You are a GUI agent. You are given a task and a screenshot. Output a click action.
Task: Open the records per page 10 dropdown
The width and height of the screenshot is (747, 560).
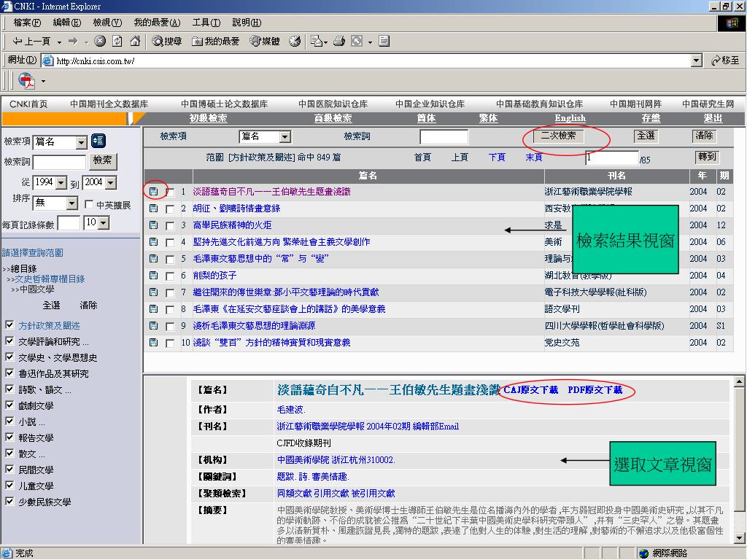104,222
